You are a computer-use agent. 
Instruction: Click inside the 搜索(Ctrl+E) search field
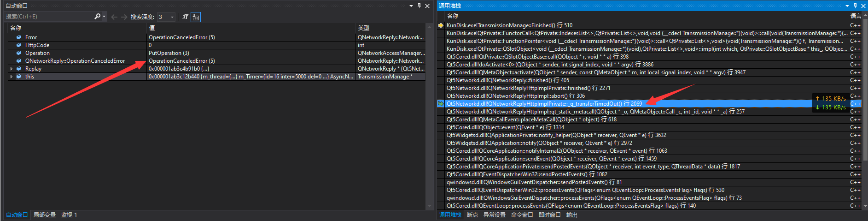click(48, 17)
